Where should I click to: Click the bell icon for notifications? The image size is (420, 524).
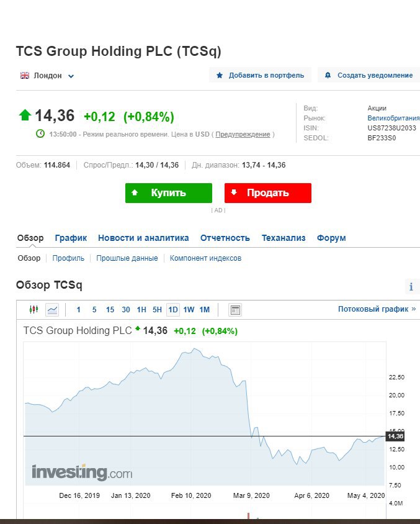tap(328, 75)
